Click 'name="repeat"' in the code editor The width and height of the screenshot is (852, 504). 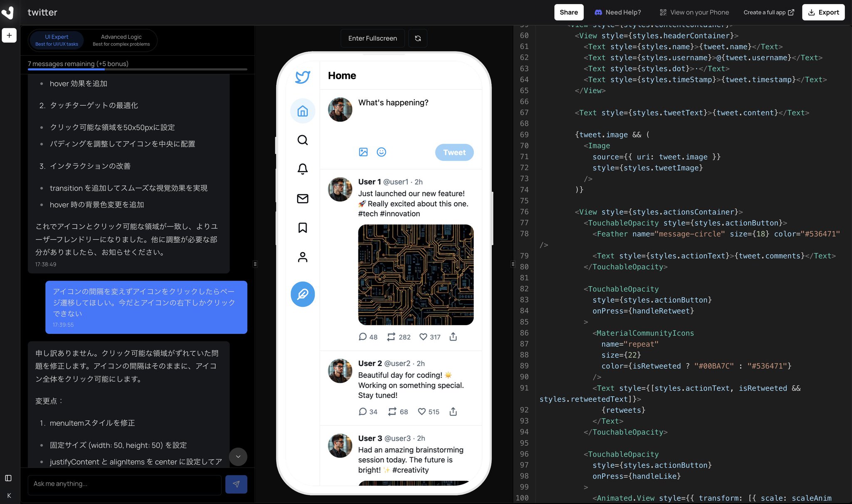(x=630, y=344)
